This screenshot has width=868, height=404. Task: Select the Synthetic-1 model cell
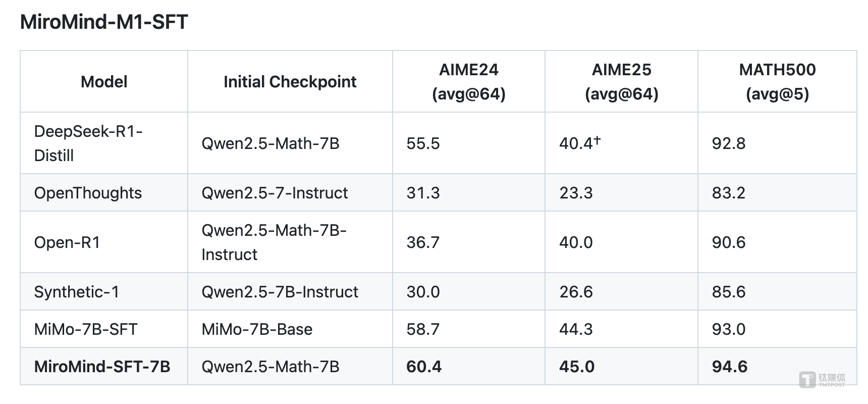tap(77, 292)
